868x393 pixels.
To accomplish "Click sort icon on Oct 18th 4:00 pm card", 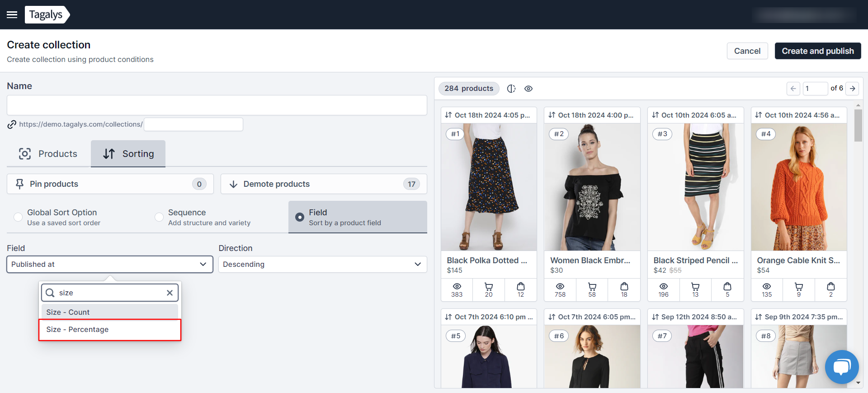I will (552, 115).
